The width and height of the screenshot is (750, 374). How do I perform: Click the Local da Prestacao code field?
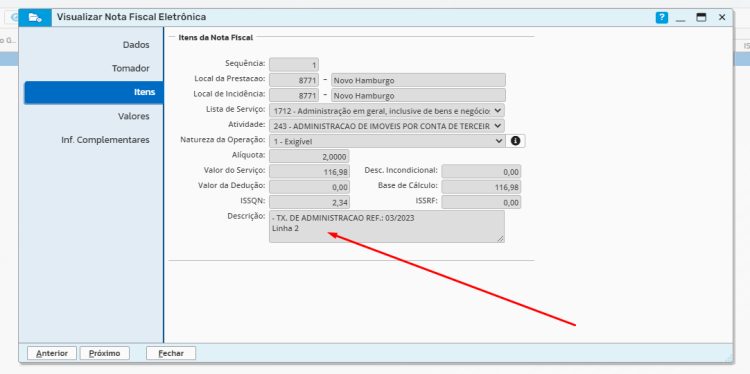pos(294,80)
